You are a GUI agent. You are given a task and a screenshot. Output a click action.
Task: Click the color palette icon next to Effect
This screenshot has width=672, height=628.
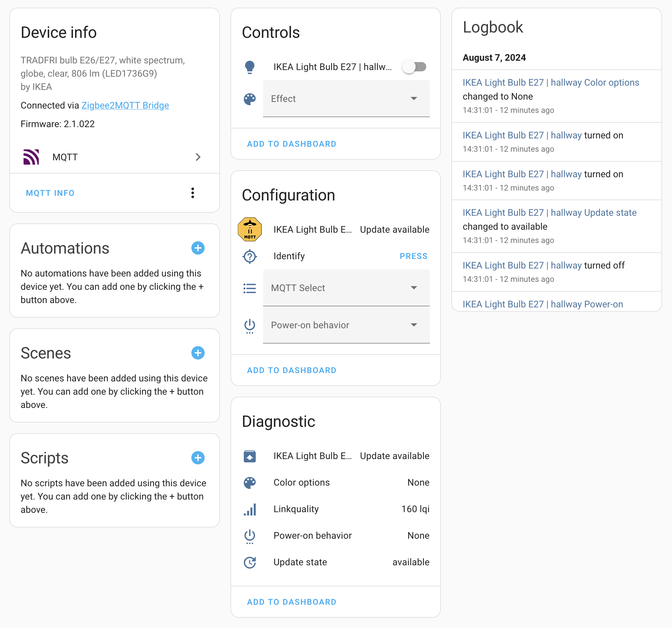[249, 99]
